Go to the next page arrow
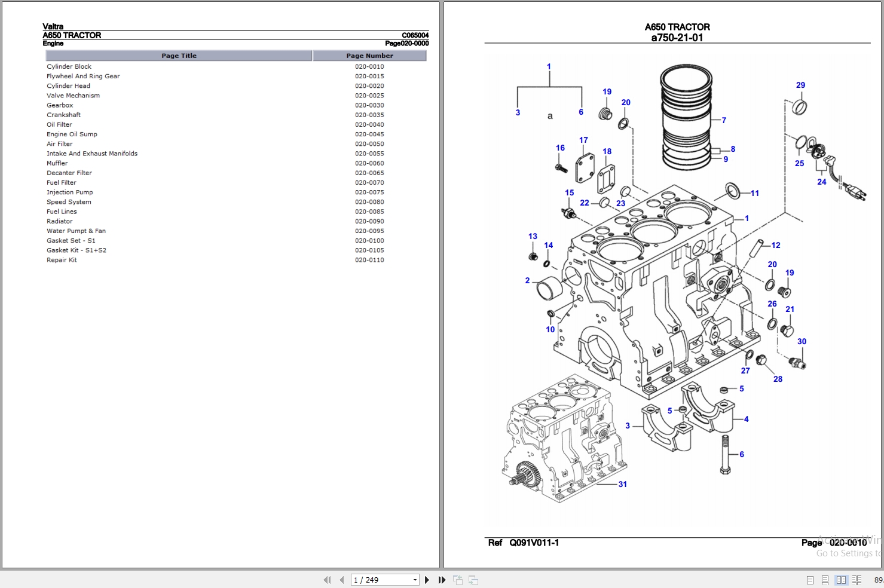The width and height of the screenshot is (884, 588). point(427,580)
